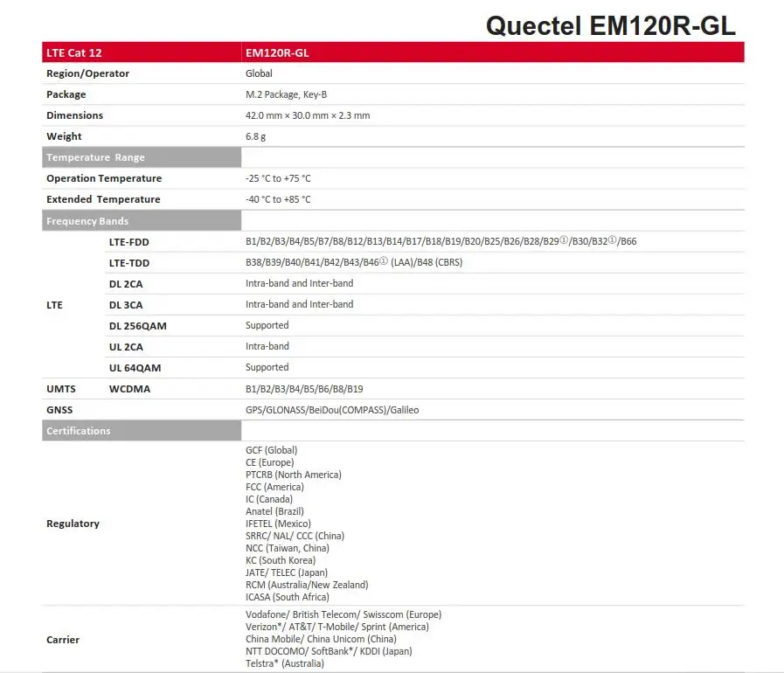
Task: Select the 6.8 g weight value
Action: coord(255,136)
